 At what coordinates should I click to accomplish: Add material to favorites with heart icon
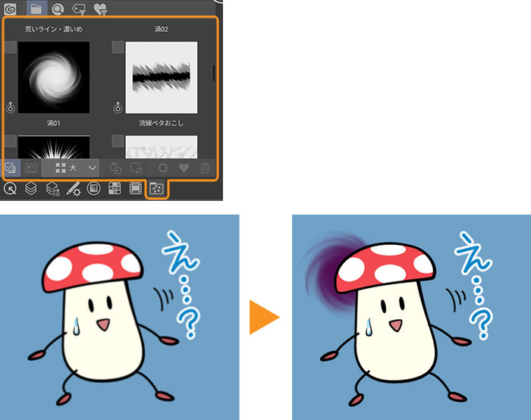point(184,168)
